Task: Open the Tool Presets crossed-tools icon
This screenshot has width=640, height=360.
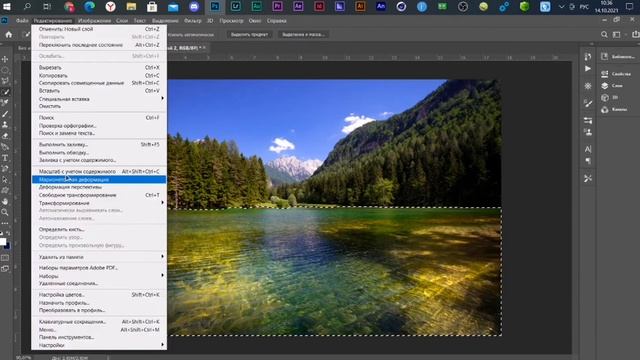Action: [588, 178]
